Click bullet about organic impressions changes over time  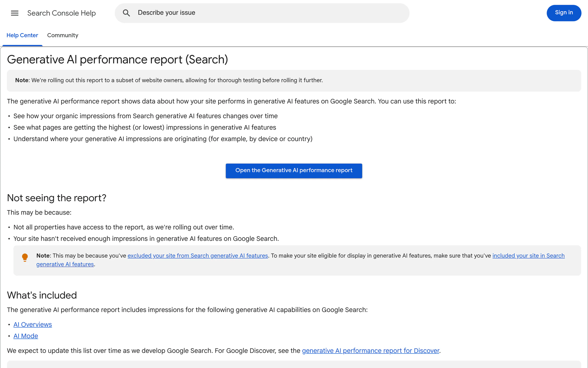click(145, 116)
